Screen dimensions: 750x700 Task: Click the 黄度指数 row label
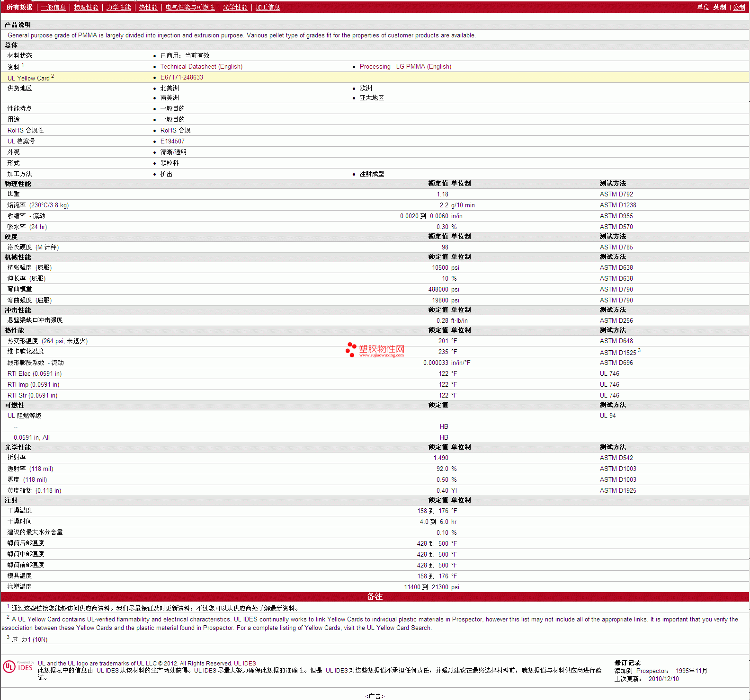point(34,491)
